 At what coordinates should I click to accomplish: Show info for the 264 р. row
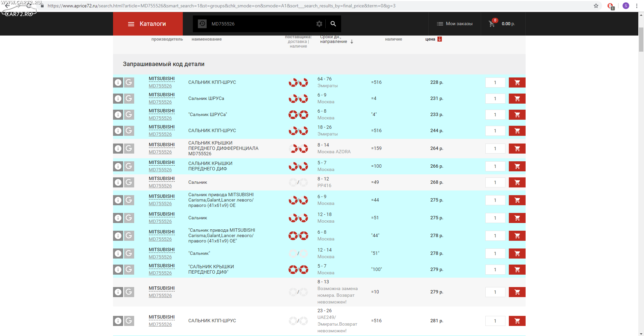pos(118,149)
